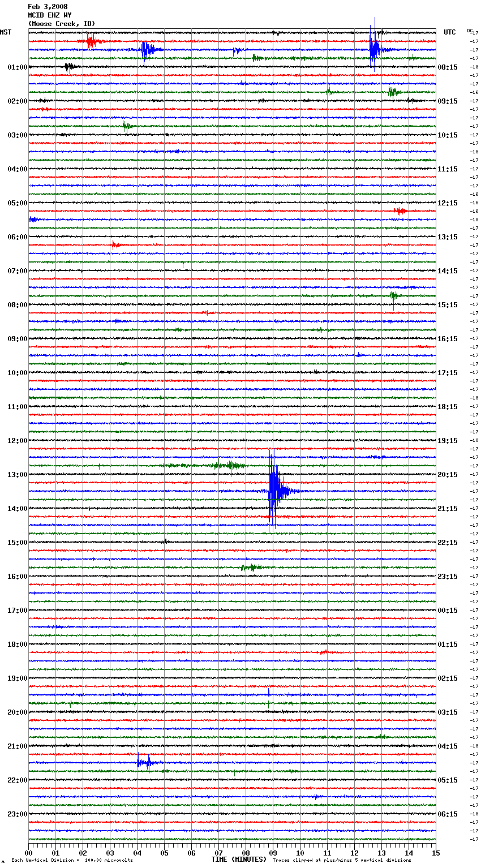Click the "05:15" UTC time label
Viewport: 481px width, 868px height.
[448, 780]
